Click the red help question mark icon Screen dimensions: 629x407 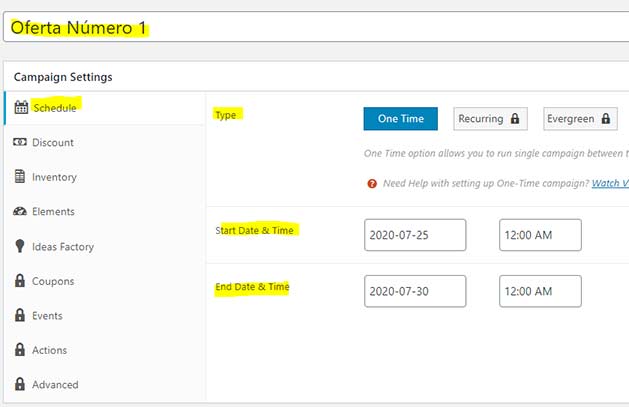[x=372, y=184]
